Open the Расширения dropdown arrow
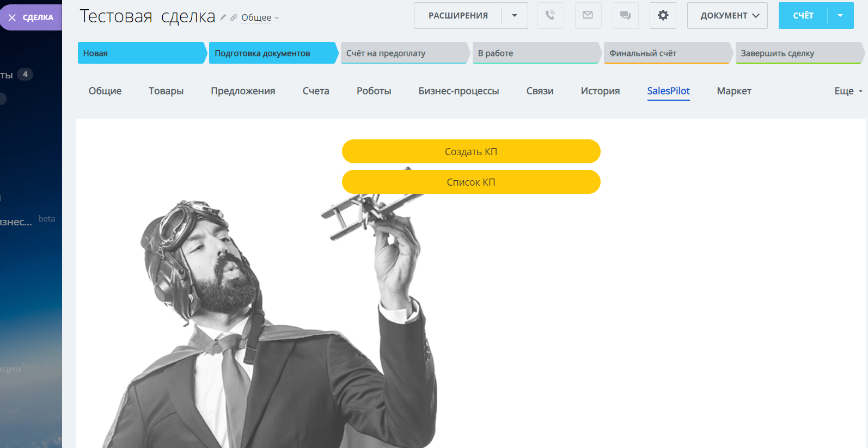This screenshot has width=868, height=448. (515, 15)
